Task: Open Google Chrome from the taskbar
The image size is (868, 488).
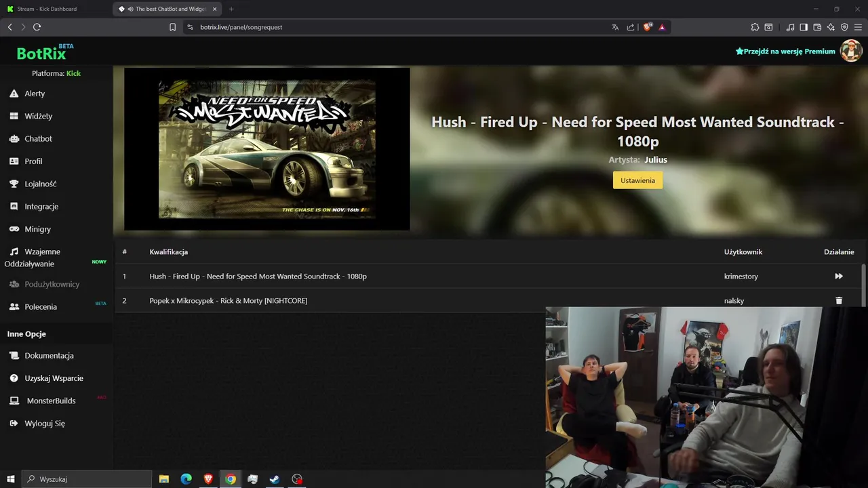Action: pos(231,479)
